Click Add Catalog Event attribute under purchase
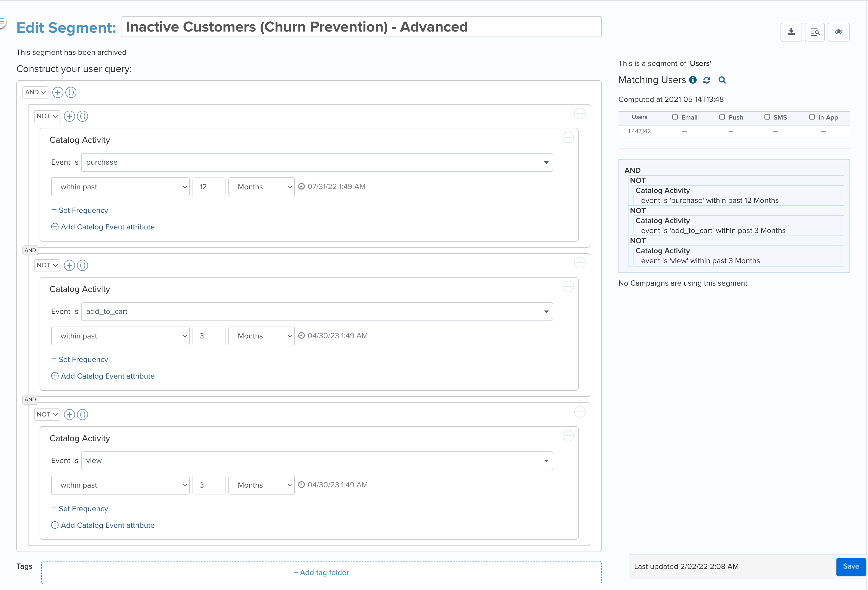 (x=103, y=227)
